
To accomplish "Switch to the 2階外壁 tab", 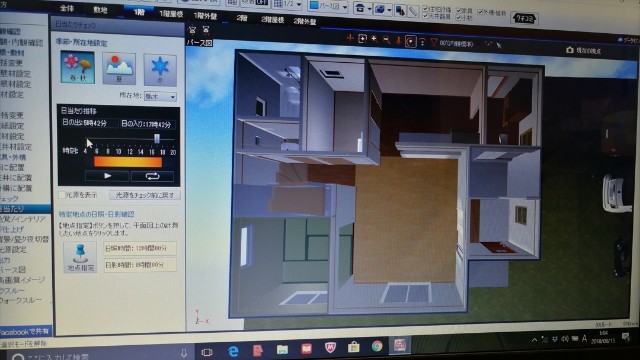I will (305, 21).
